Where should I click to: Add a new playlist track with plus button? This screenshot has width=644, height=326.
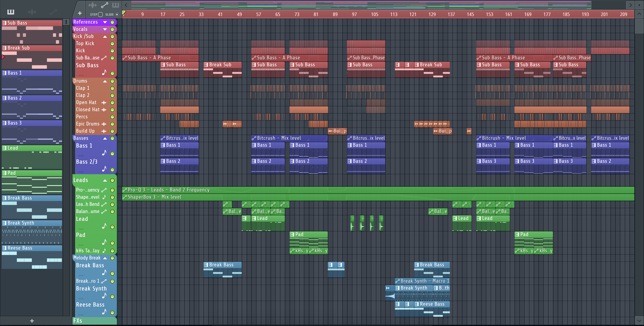point(80,13)
